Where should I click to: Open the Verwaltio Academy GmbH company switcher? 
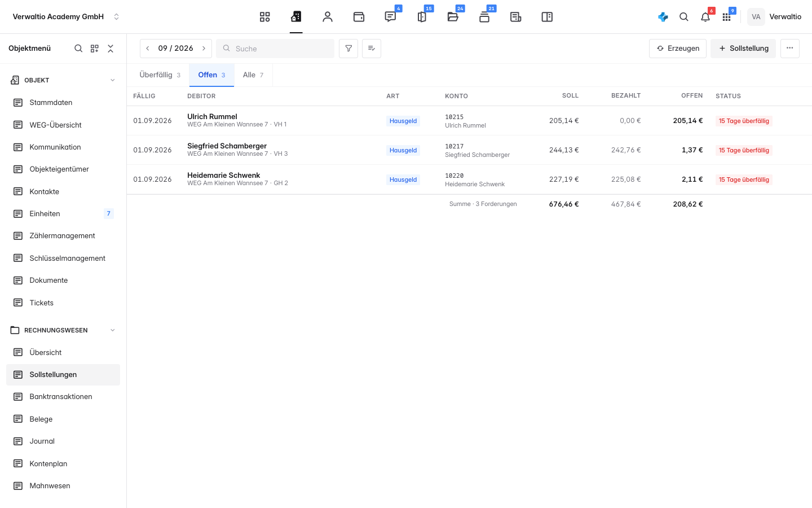point(67,17)
